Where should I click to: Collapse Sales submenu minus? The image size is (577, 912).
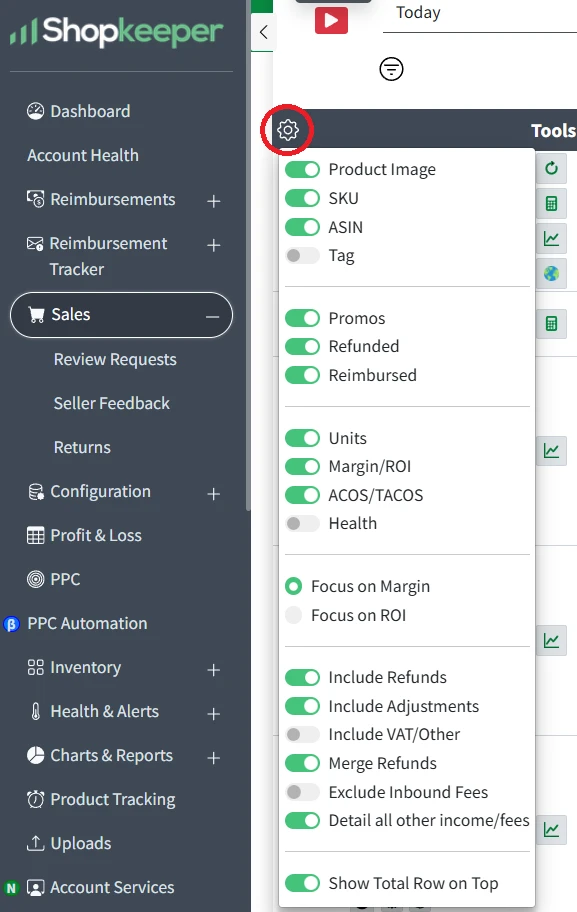pos(212,316)
